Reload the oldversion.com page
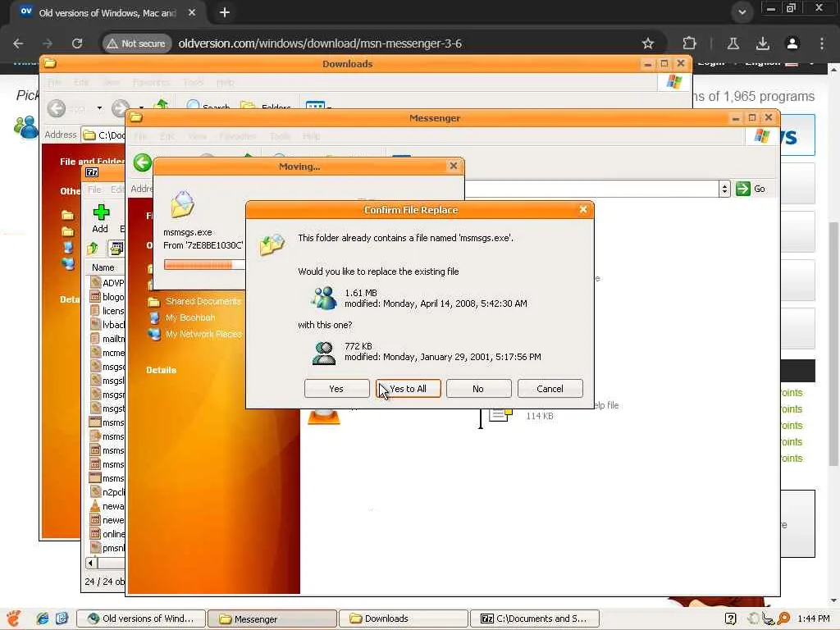 [77, 43]
